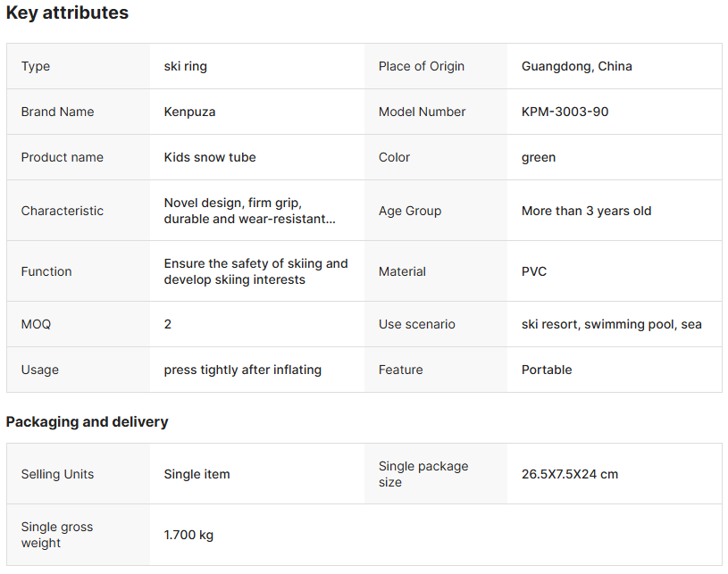Click the Kids snow tube product name
The height and width of the screenshot is (574, 728).
[210, 157]
